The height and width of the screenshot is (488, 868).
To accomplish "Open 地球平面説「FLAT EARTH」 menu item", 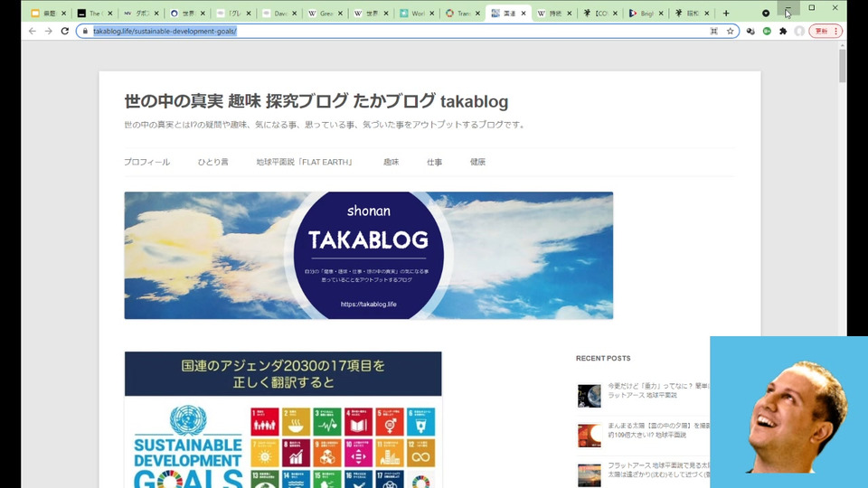I will point(305,162).
